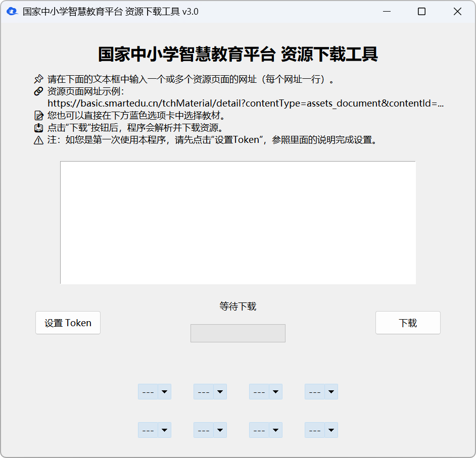Click the minimize button in the title bar
Viewport: 476px width, 458px height.
point(387,11)
